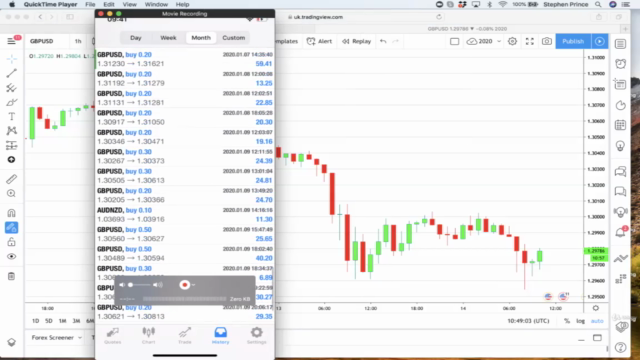Toggle log scale mode
Image resolution: width=640 pixels, height=360 pixels.
pyautogui.click(x=580, y=321)
